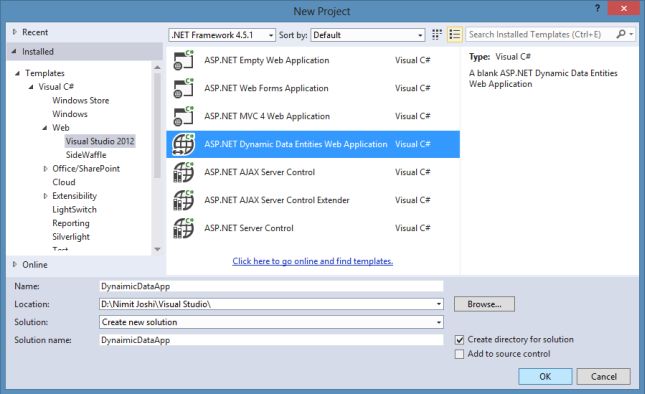This screenshot has height=394, width=645.
Task: Expand the Online section
Action: 14,264
